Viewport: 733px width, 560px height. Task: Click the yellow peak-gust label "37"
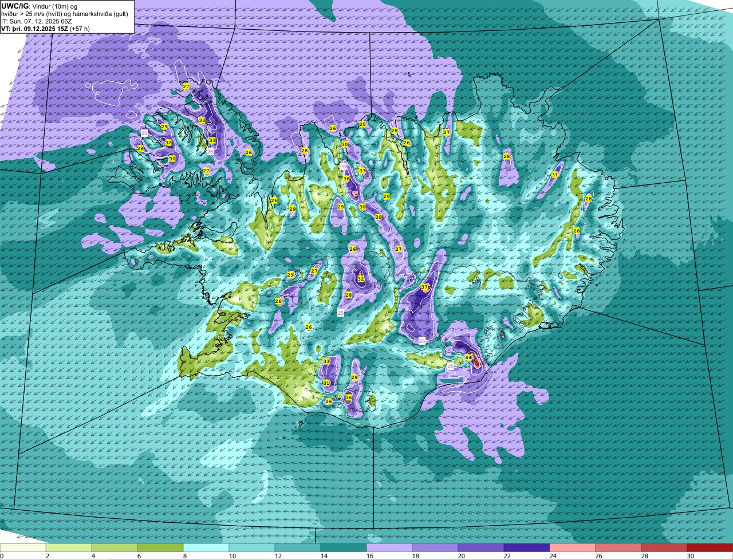[425, 287]
